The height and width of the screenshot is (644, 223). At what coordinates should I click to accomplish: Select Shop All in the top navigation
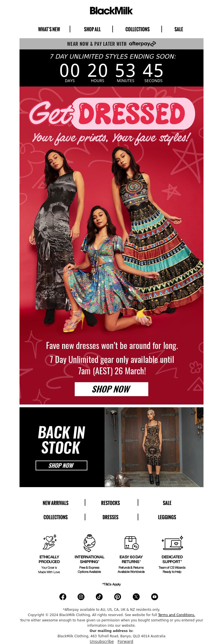point(92,29)
